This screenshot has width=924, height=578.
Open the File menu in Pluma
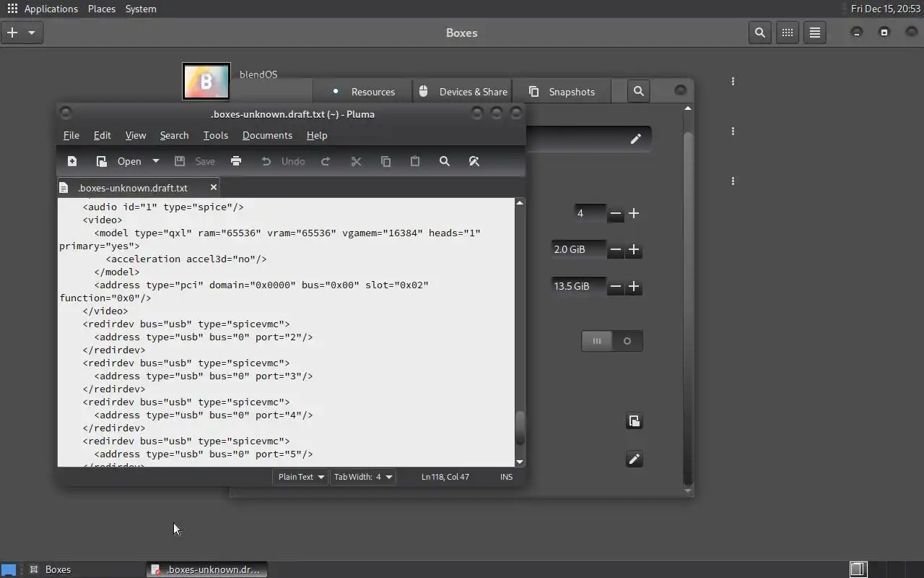(71, 135)
